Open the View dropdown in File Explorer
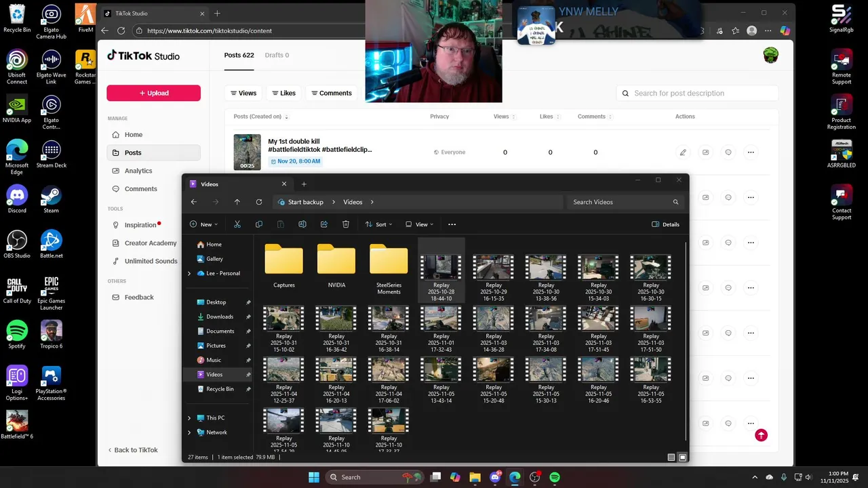Image resolution: width=868 pixels, height=488 pixels. pyautogui.click(x=419, y=224)
